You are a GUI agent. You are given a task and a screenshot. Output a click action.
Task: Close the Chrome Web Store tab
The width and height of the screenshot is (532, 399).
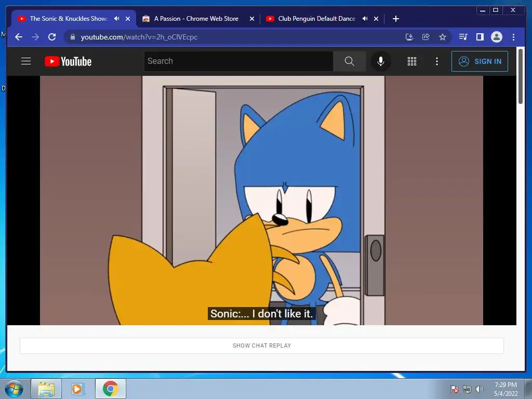(252, 19)
